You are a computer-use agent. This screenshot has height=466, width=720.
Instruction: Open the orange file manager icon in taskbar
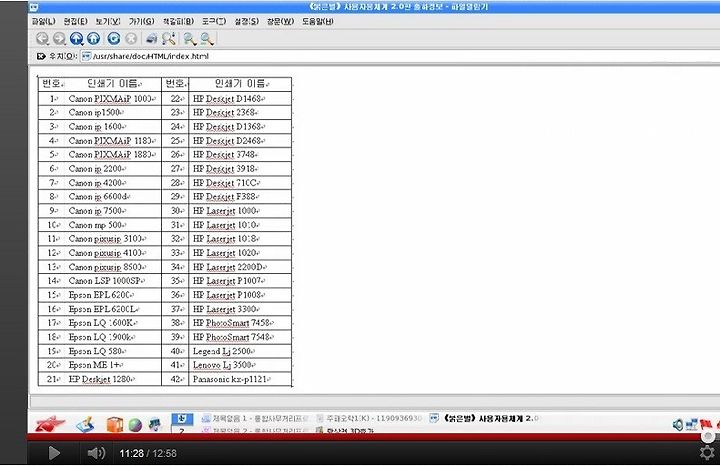(114, 425)
